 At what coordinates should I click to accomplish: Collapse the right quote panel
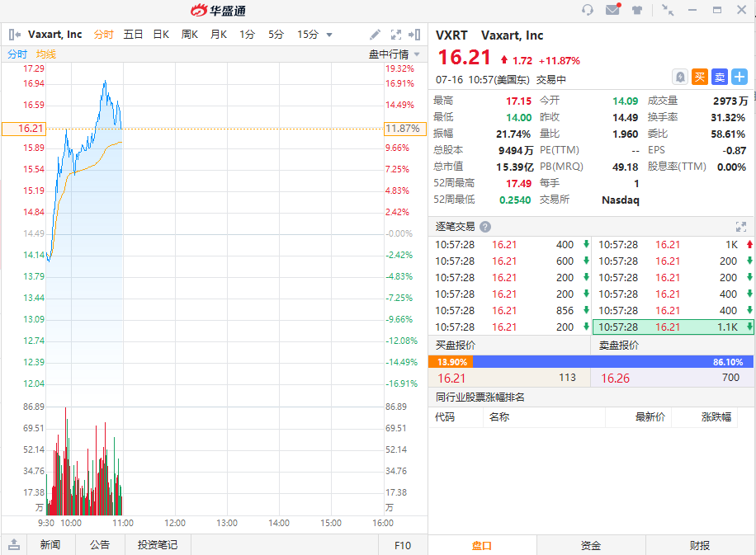click(x=414, y=35)
